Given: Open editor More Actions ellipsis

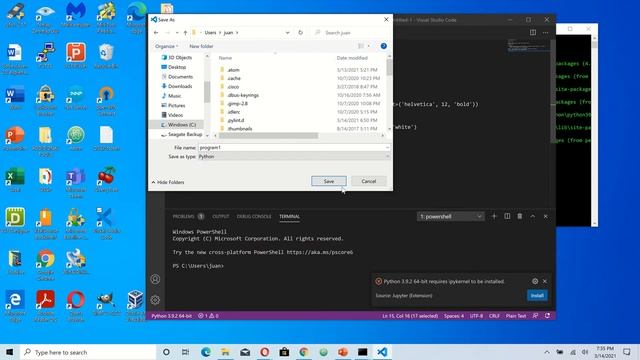Looking at the screenshot, I should pos(545,33).
